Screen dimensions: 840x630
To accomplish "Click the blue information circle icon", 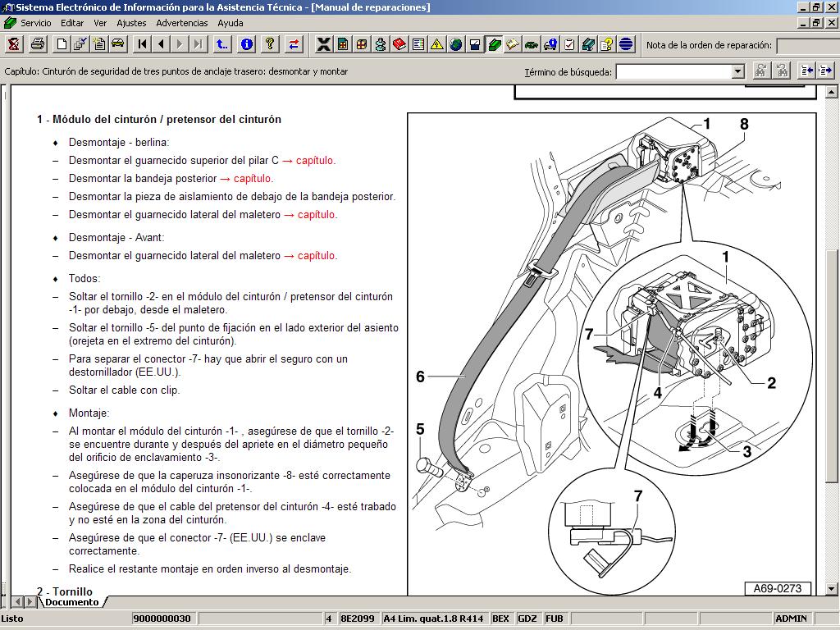I will click(246, 44).
